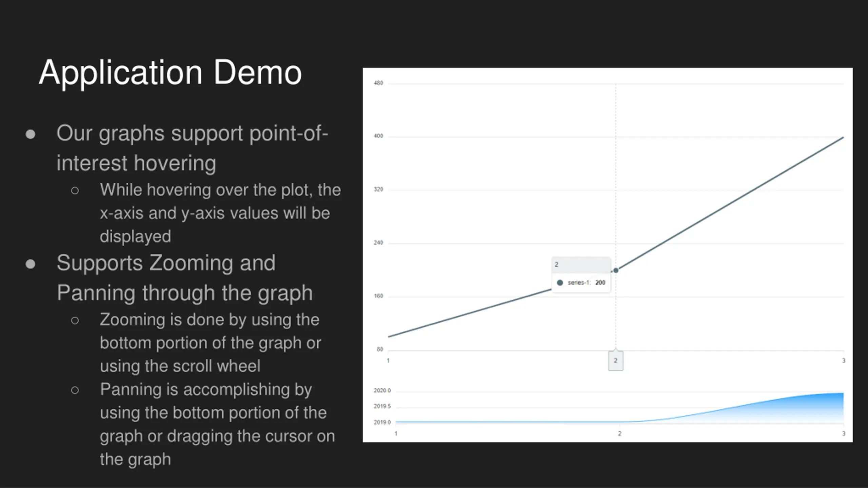Click the brush chart x-axis label 2
The height and width of the screenshot is (488, 868).
[x=619, y=433]
